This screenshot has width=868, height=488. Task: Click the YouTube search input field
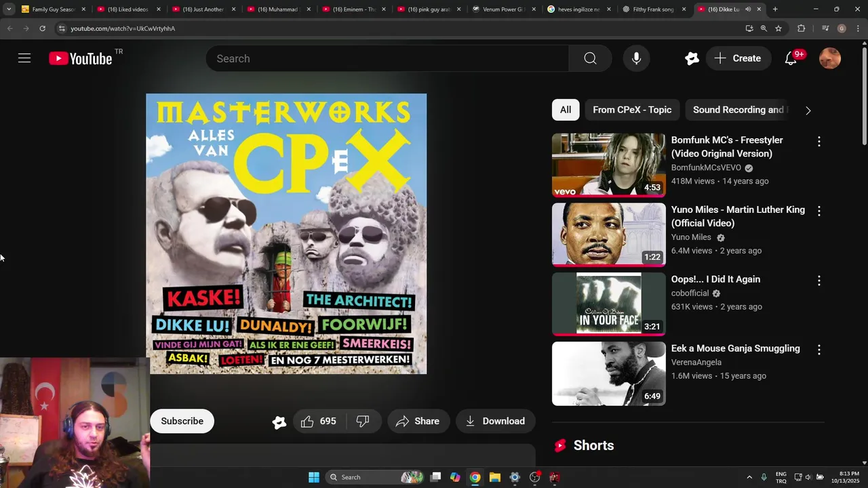point(387,58)
